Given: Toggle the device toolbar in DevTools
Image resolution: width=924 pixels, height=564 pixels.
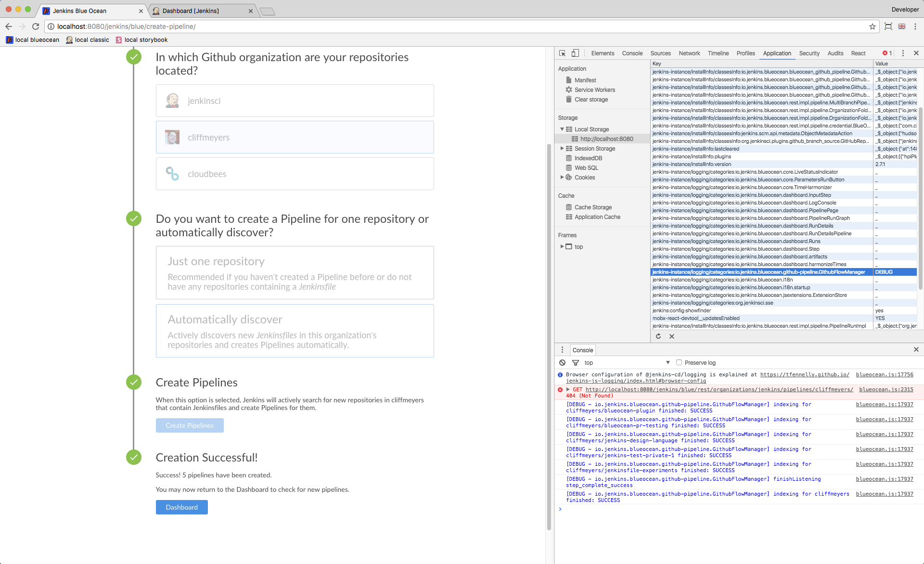Looking at the screenshot, I should [x=575, y=53].
